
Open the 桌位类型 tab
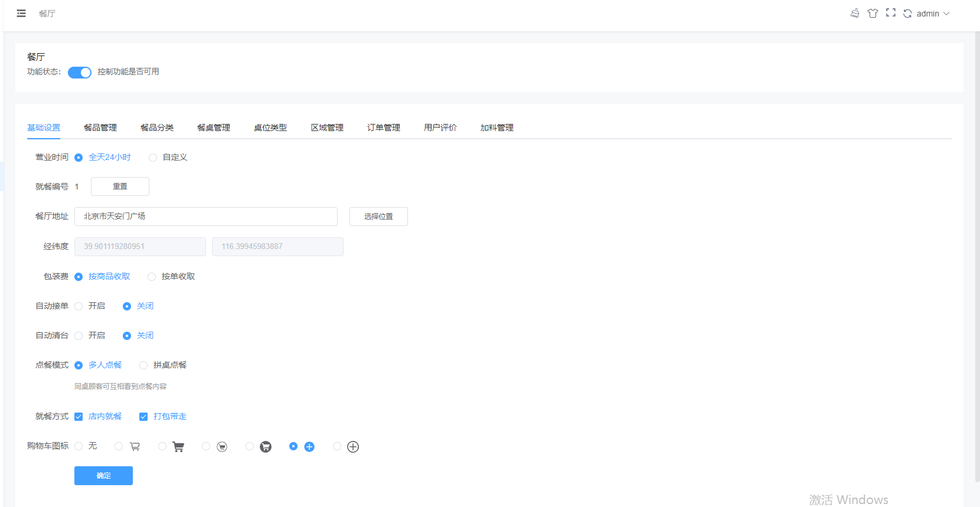pyautogui.click(x=270, y=127)
